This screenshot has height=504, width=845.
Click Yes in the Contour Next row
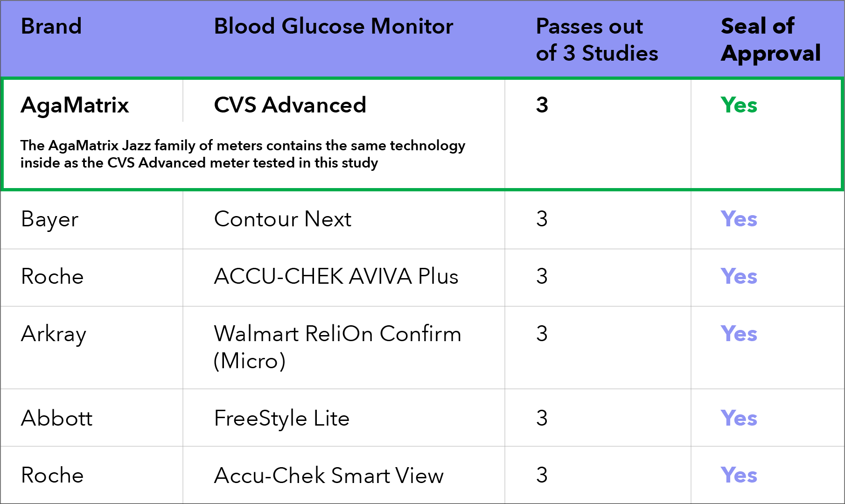pos(739,219)
